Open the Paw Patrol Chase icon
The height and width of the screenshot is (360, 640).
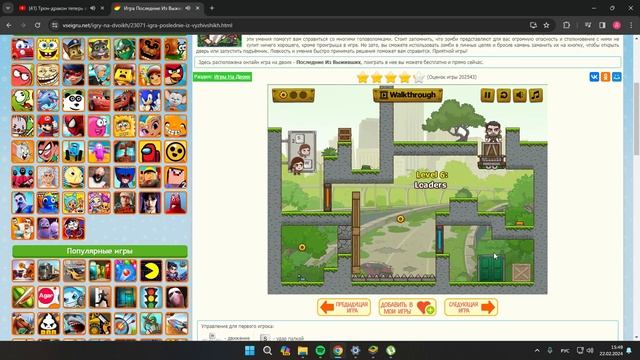[x=73, y=49]
